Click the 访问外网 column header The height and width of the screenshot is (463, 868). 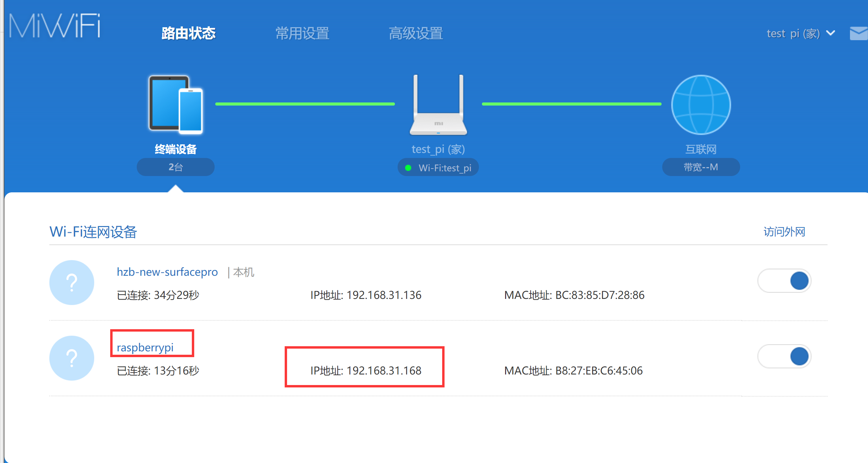pyautogui.click(x=784, y=232)
